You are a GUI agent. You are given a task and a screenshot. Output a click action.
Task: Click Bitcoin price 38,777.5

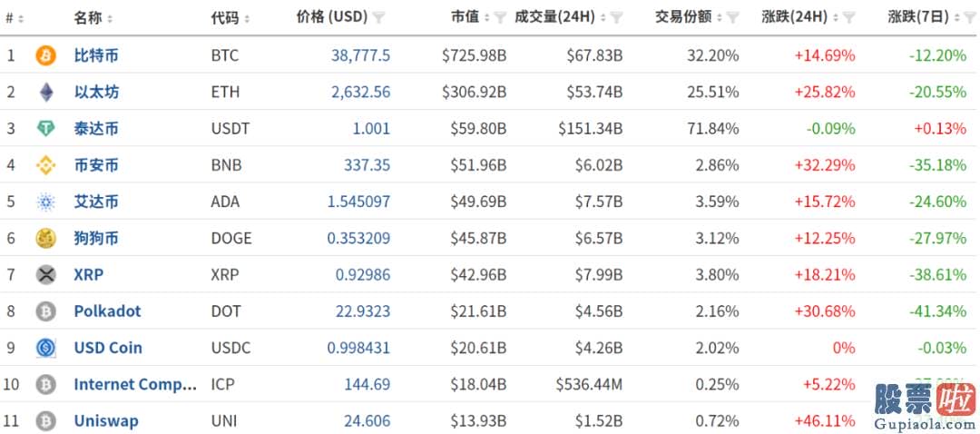[360, 55]
